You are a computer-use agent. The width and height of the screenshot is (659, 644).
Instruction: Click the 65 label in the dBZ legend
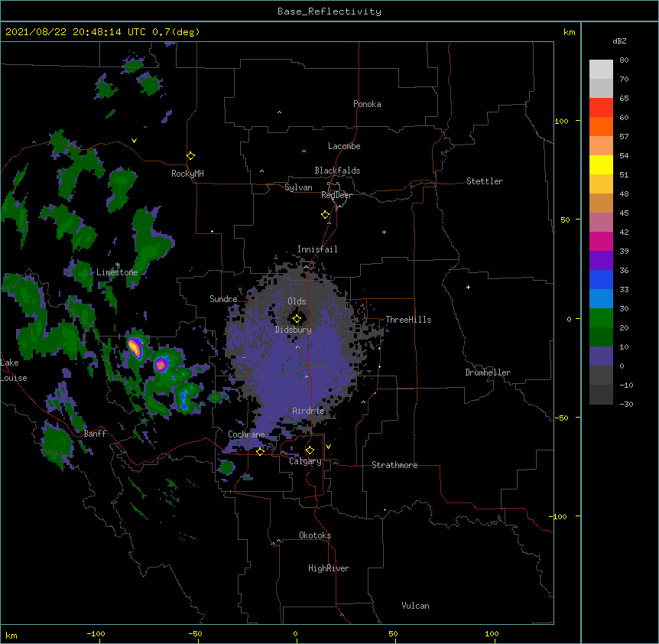click(624, 99)
